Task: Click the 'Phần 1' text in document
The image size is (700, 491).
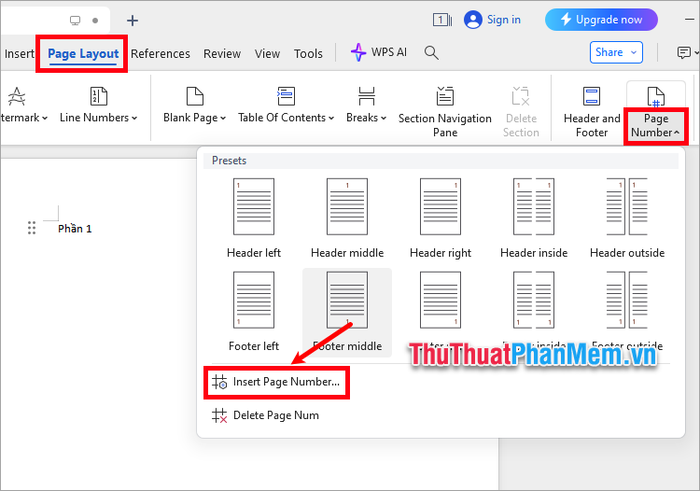Action: pyautogui.click(x=75, y=229)
